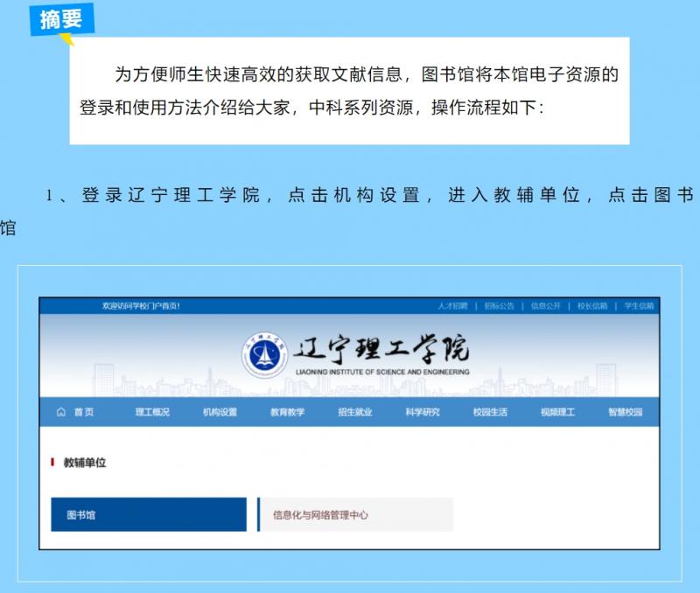Viewport: 700px width, 593px height.
Task: Open the 教育教学 navigation item
Action: pos(288,412)
